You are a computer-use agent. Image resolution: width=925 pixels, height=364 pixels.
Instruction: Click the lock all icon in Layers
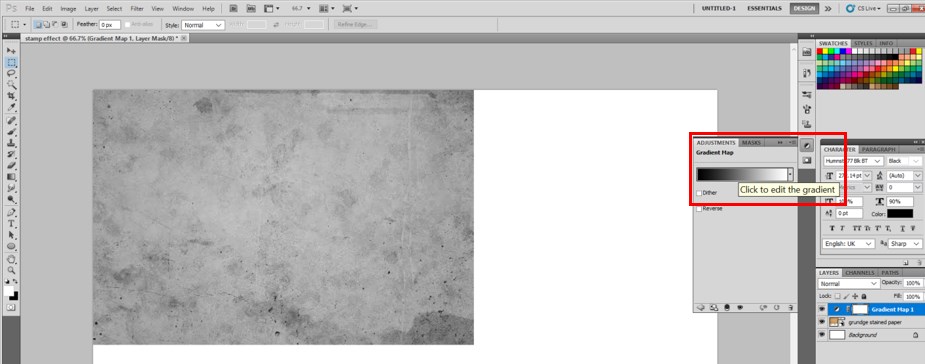(x=864, y=296)
